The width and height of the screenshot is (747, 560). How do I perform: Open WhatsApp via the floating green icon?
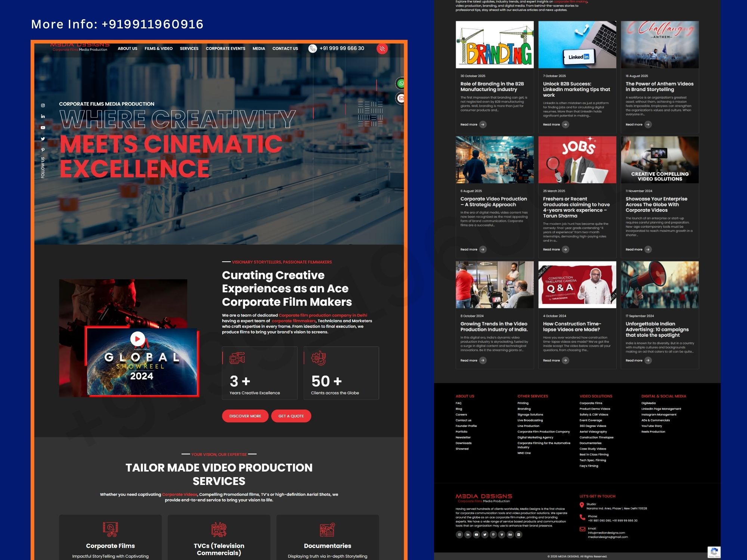[401, 84]
